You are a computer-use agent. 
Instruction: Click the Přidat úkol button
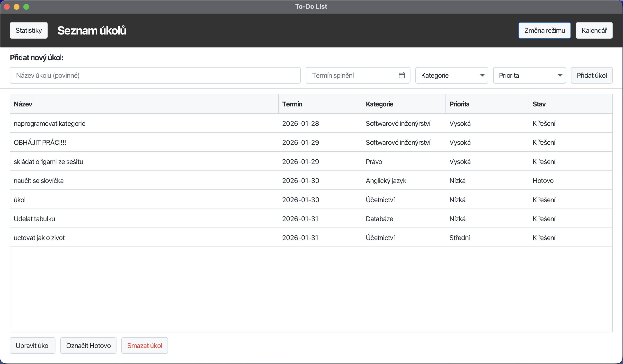tap(591, 75)
